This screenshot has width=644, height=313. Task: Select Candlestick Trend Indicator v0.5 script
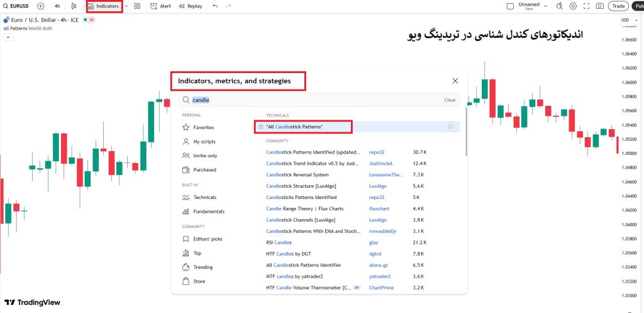[313, 163]
